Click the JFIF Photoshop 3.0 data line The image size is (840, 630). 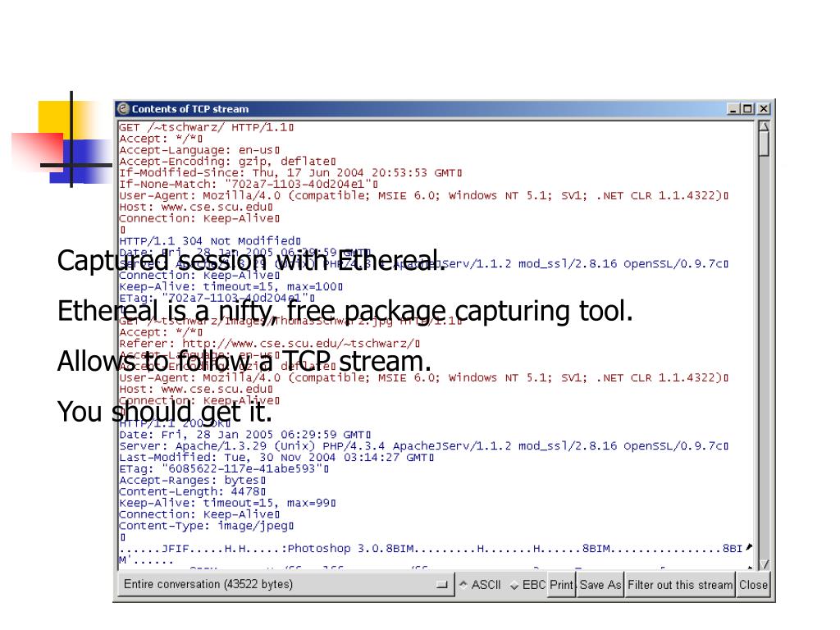[431, 549]
